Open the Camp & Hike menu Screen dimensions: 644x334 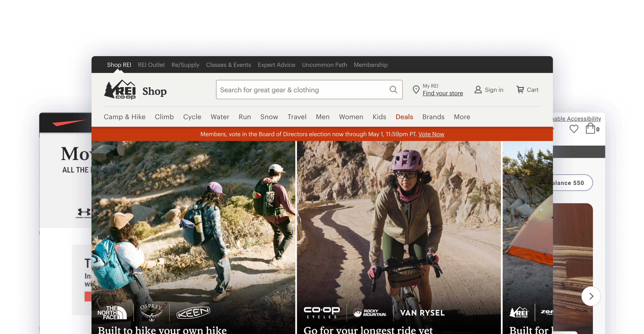[x=124, y=117]
